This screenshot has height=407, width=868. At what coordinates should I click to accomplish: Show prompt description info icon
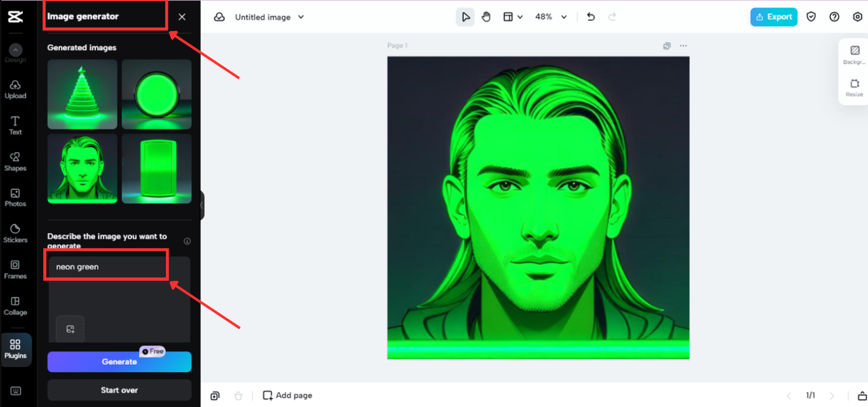point(187,241)
